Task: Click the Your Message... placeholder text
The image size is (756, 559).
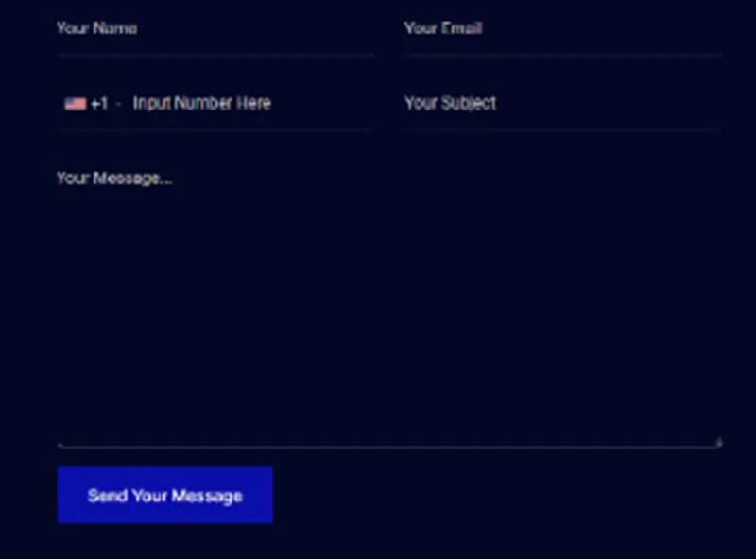Action: point(114,178)
